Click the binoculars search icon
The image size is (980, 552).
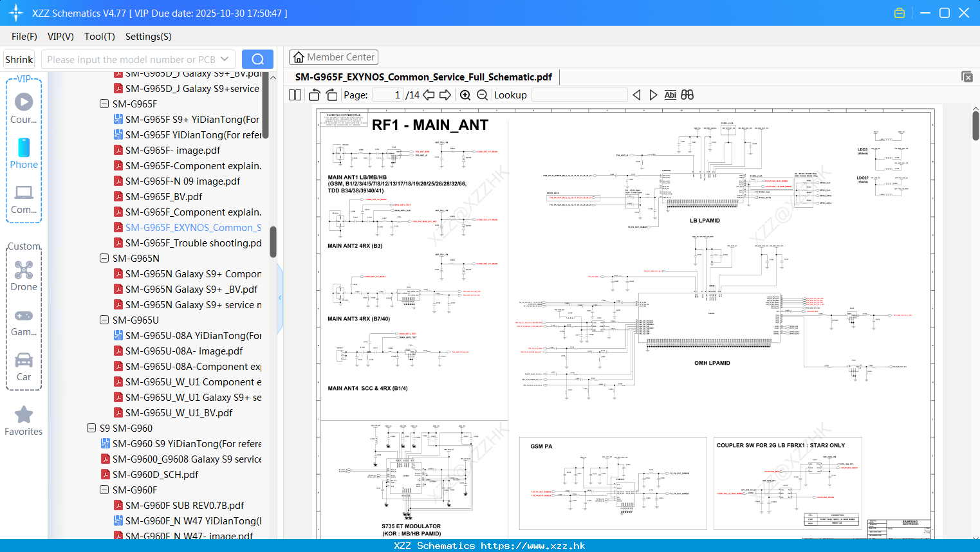pyautogui.click(x=687, y=95)
